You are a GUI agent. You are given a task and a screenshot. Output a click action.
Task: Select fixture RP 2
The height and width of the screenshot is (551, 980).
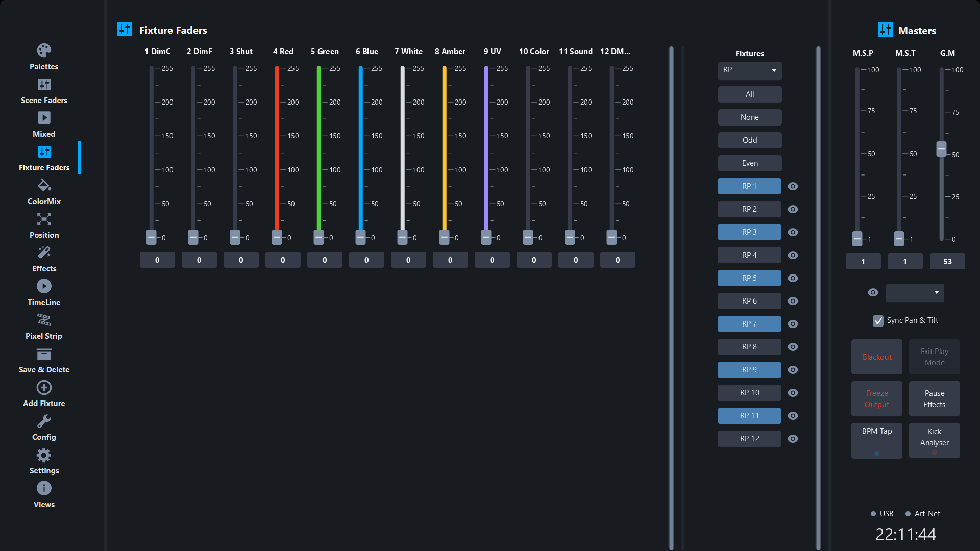[x=749, y=209]
